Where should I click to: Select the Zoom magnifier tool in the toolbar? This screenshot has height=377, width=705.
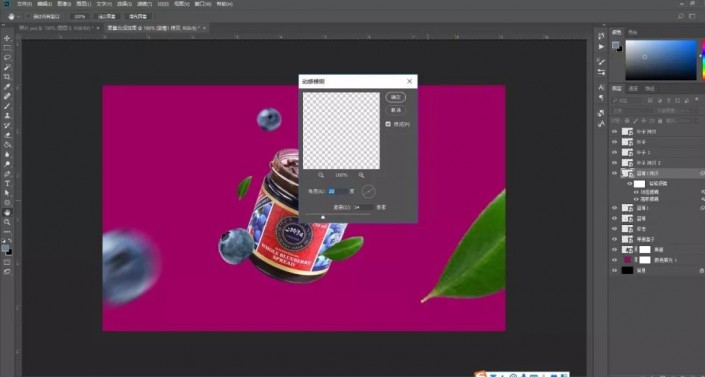click(x=7, y=222)
